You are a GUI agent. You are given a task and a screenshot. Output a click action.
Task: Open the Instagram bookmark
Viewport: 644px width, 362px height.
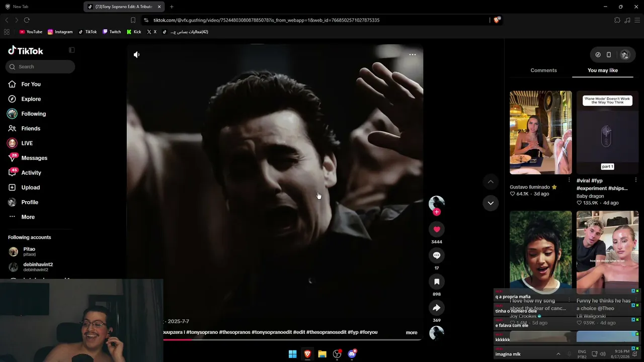click(60, 32)
